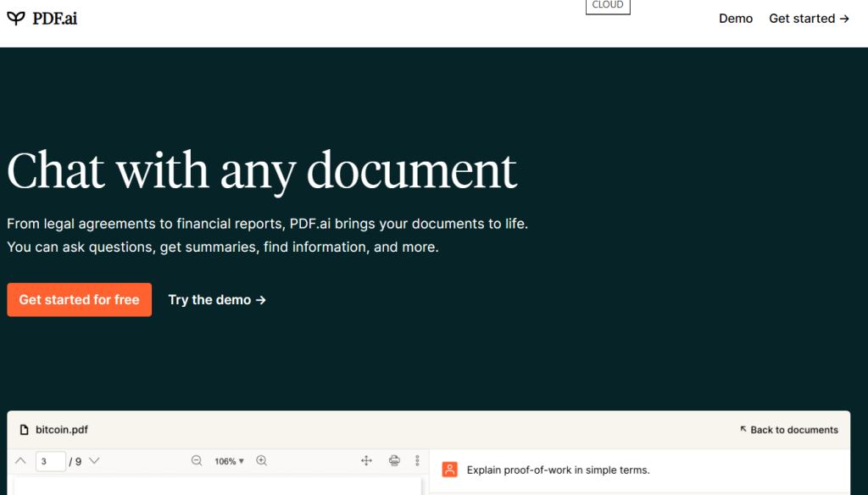
Task: Click the print icon in viewer toolbar
Action: (394, 460)
